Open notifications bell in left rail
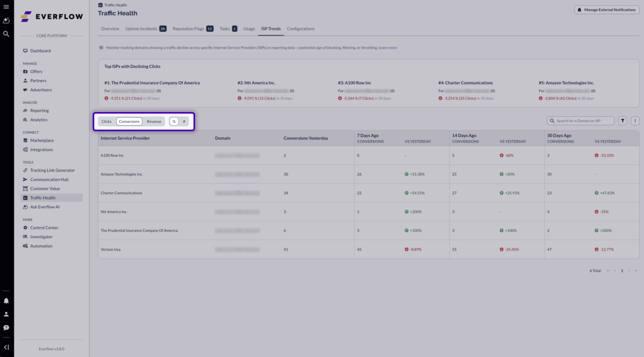Image resolution: width=644 pixels, height=357 pixels. click(x=6, y=301)
